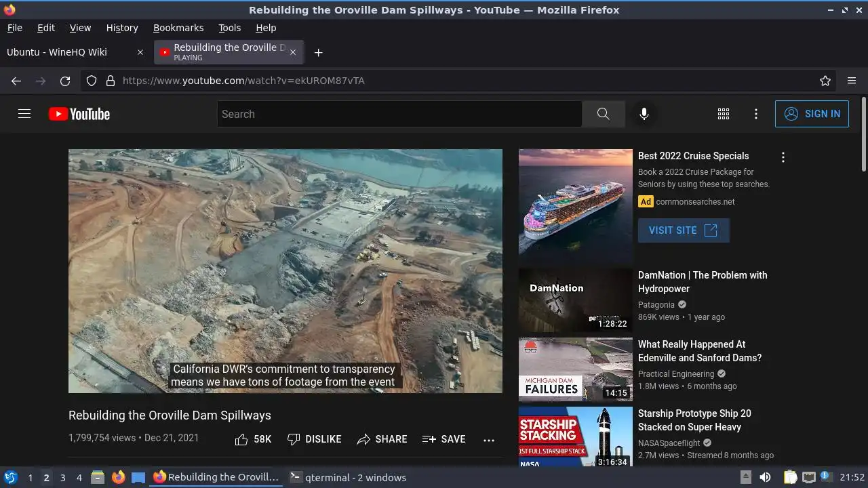Close the Ubuntu - WineHQ Wiki tab

pyautogui.click(x=140, y=52)
